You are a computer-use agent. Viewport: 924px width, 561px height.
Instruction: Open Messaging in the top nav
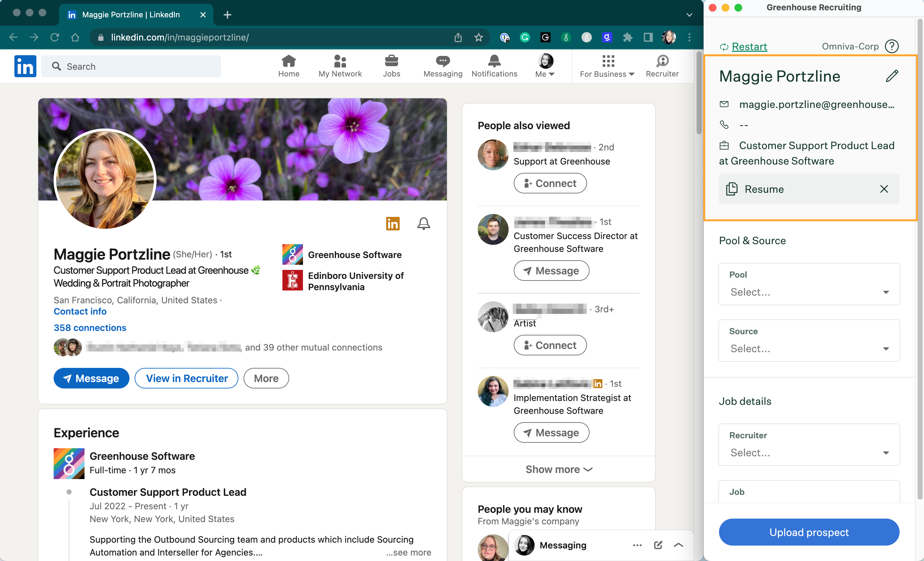pyautogui.click(x=442, y=66)
